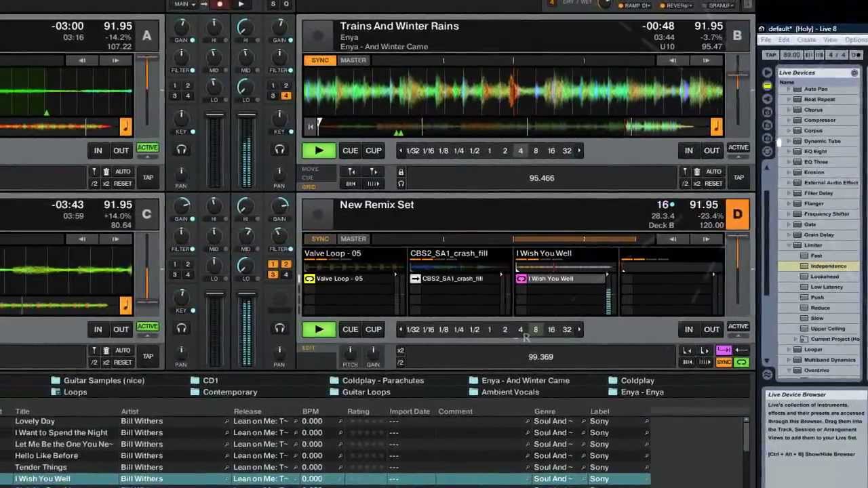Toggle Deck B MASTER button
This screenshot has height=488, width=868.
click(353, 60)
